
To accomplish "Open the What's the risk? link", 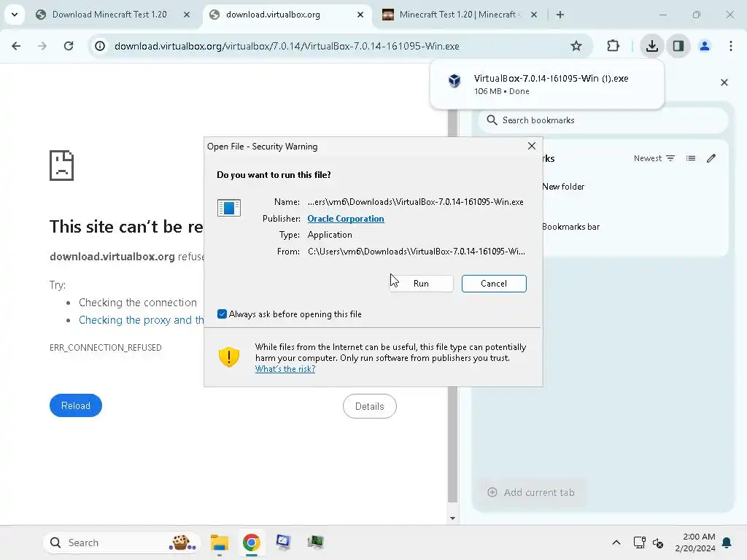I will [x=285, y=369].
